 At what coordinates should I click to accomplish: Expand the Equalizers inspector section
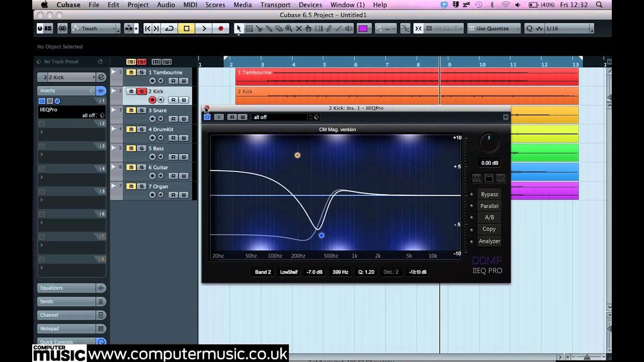coord(66,288)
